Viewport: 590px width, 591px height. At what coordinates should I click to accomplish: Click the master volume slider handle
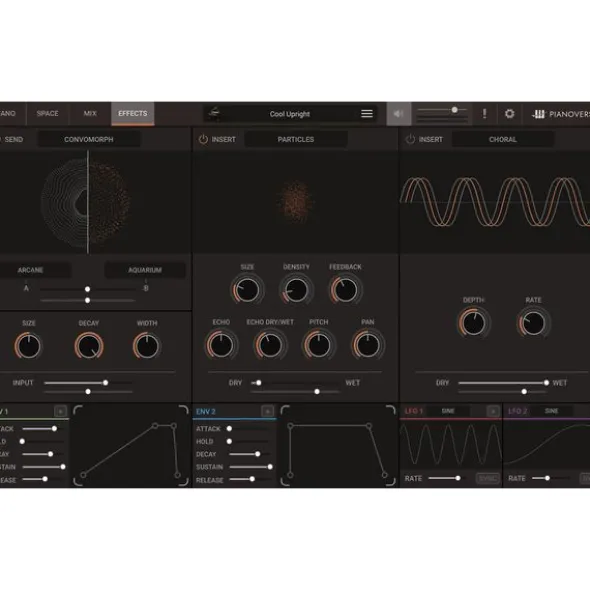tap(455, 110)
